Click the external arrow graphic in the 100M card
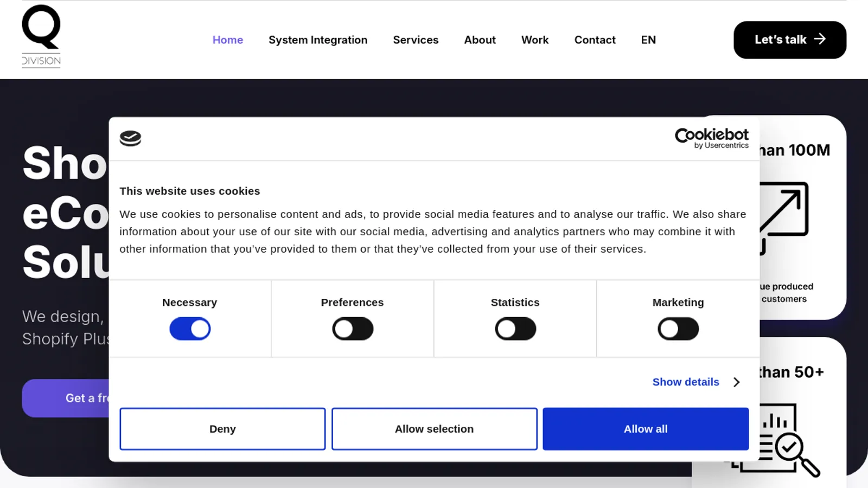This screenshot has width=868, height=488. point(784,218)
